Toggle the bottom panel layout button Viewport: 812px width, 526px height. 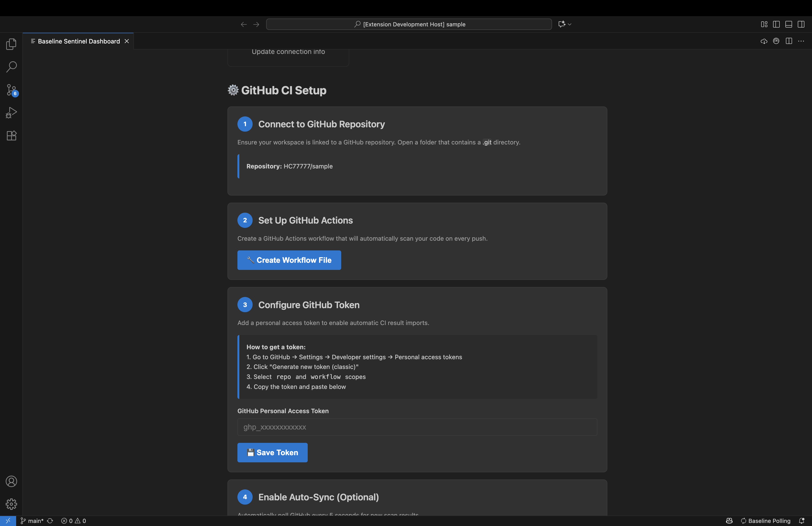[x=788, y=24]
